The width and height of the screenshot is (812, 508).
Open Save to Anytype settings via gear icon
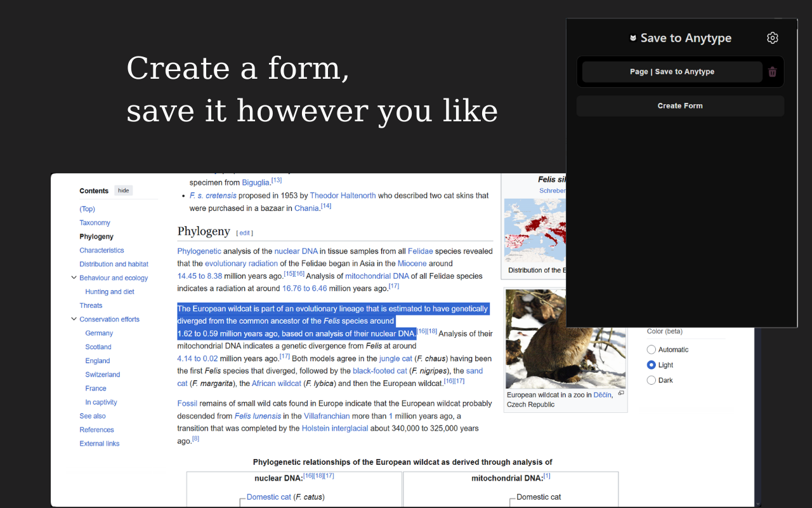click(773, 37)
